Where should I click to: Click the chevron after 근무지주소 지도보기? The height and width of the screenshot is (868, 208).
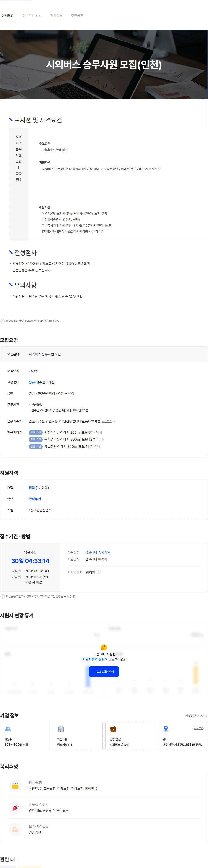114,421
